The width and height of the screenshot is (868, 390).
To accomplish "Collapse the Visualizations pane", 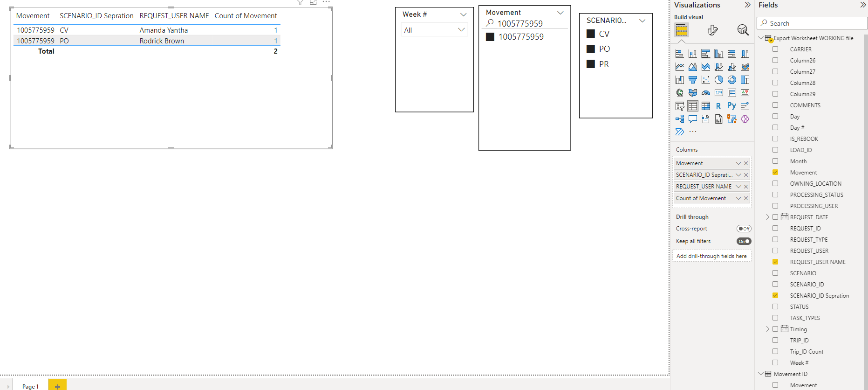I will point(747,5).
